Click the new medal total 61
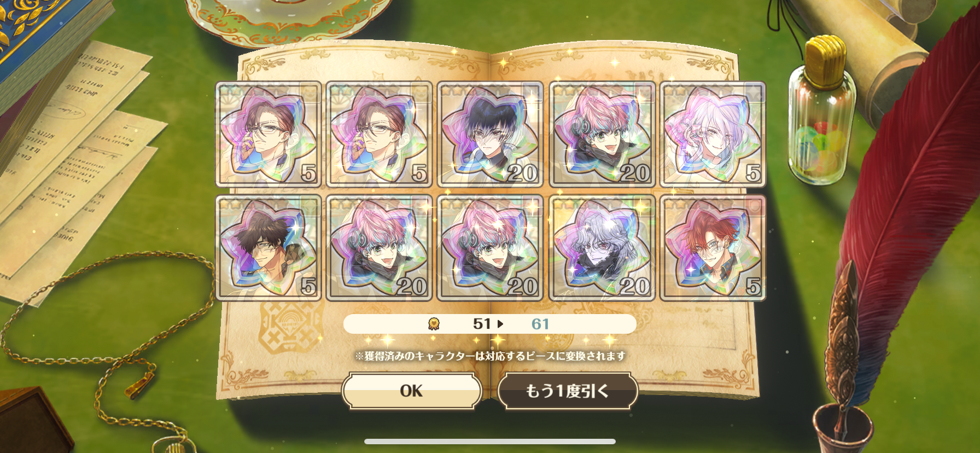This screenshot has width=980, height=453. coord(540,324)
